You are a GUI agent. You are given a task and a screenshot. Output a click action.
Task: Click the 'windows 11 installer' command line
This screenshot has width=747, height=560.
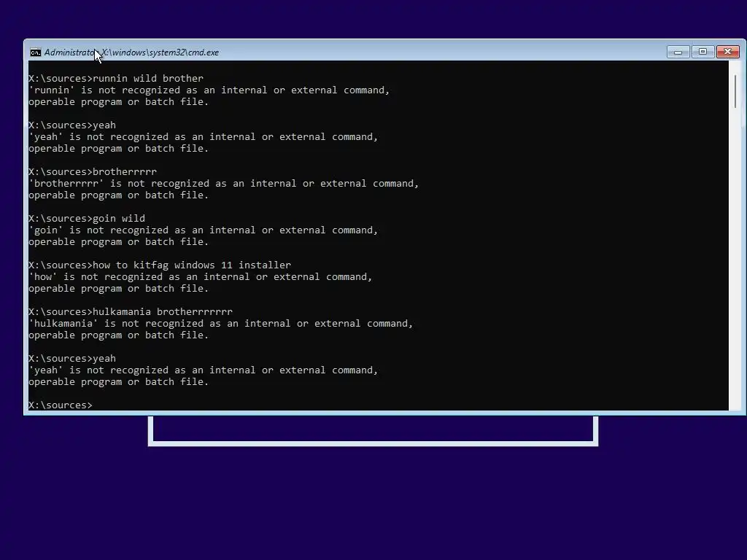tap(160, 265)
